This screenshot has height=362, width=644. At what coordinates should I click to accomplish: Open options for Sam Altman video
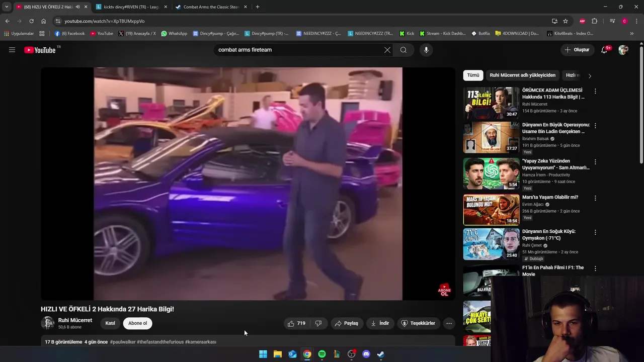point(595,162)
